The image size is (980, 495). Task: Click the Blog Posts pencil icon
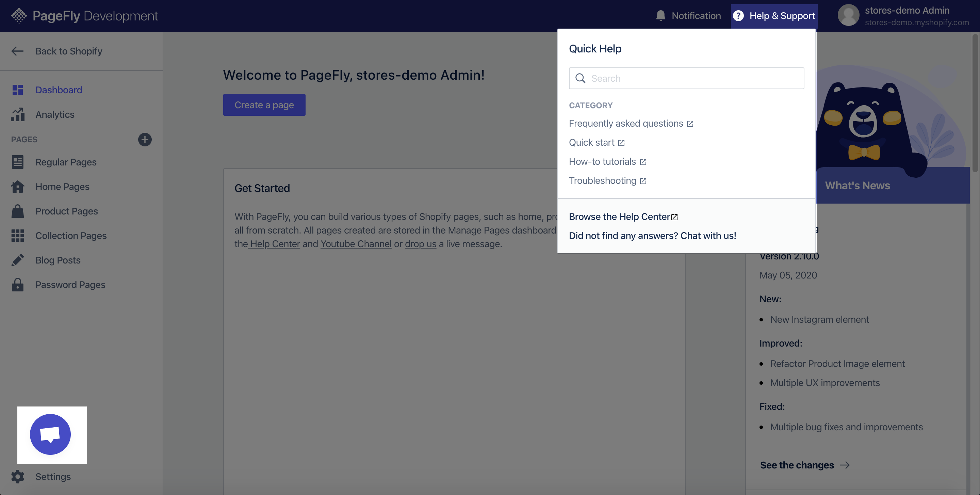(17, 260)
